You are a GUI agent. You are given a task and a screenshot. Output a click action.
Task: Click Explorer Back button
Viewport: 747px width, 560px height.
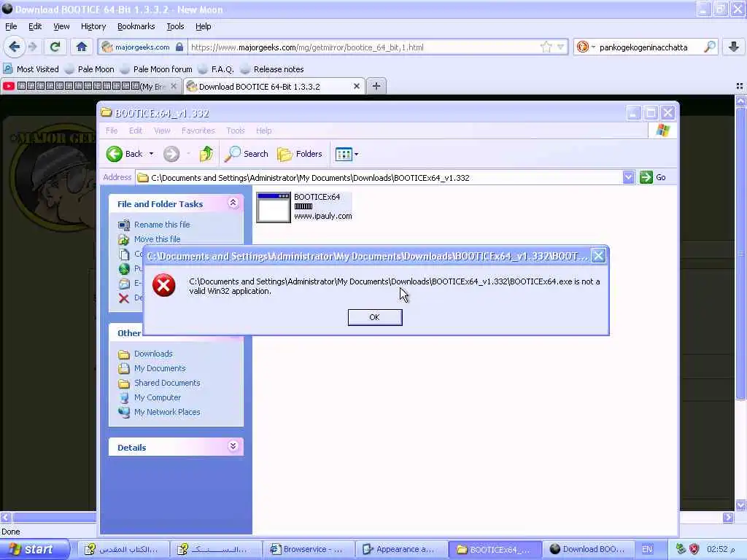124,154
